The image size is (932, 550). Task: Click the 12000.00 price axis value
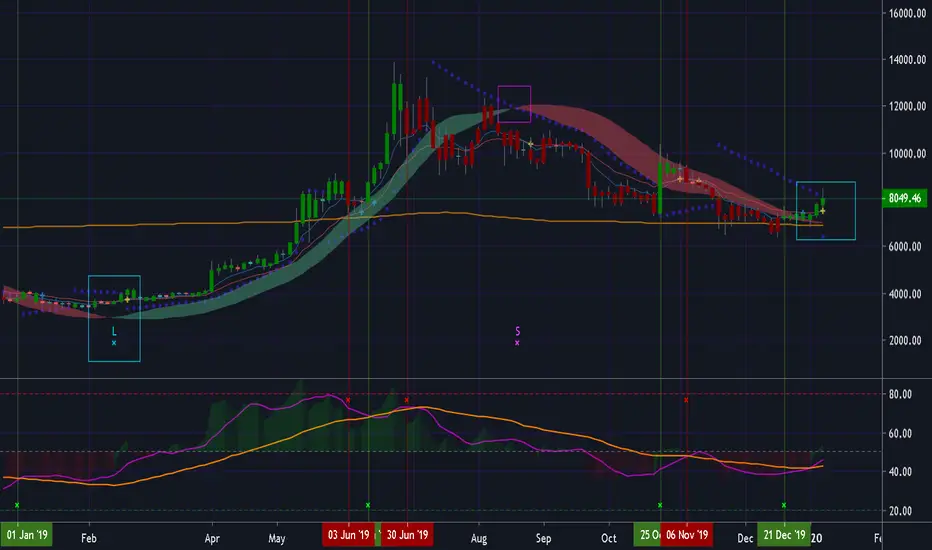click(907, 106)
